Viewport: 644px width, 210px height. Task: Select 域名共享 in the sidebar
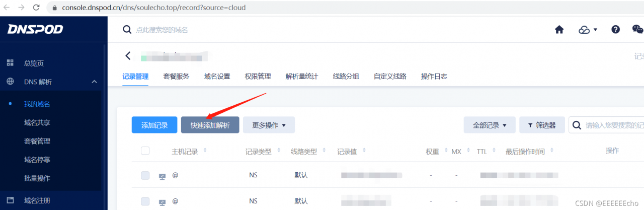coord(37,122)
